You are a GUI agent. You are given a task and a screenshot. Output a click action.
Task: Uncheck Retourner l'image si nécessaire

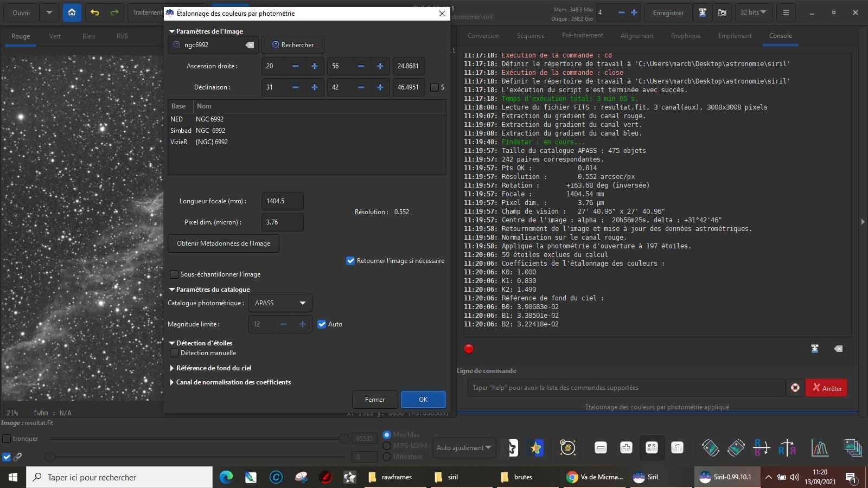(x=350, y=261)
